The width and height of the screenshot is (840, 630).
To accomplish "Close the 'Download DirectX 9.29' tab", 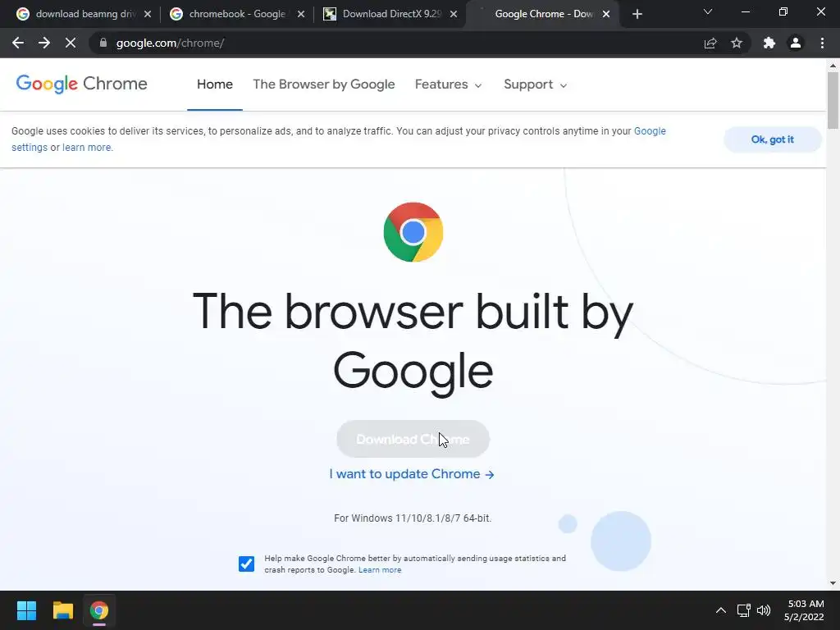I will coord(454,14).
